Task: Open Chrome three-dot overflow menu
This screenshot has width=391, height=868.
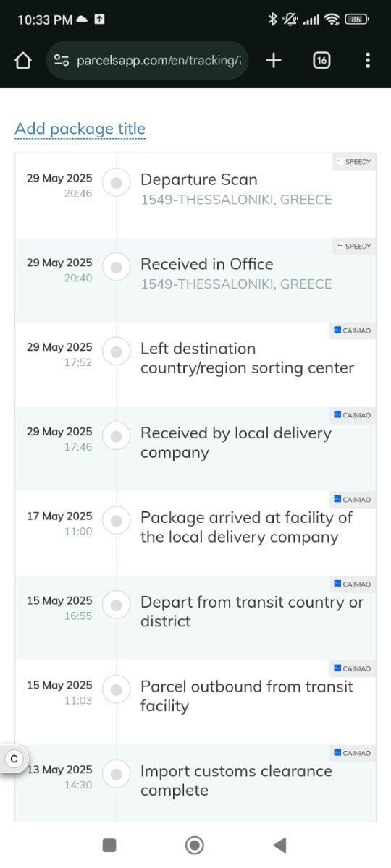Action: point(368,61)
